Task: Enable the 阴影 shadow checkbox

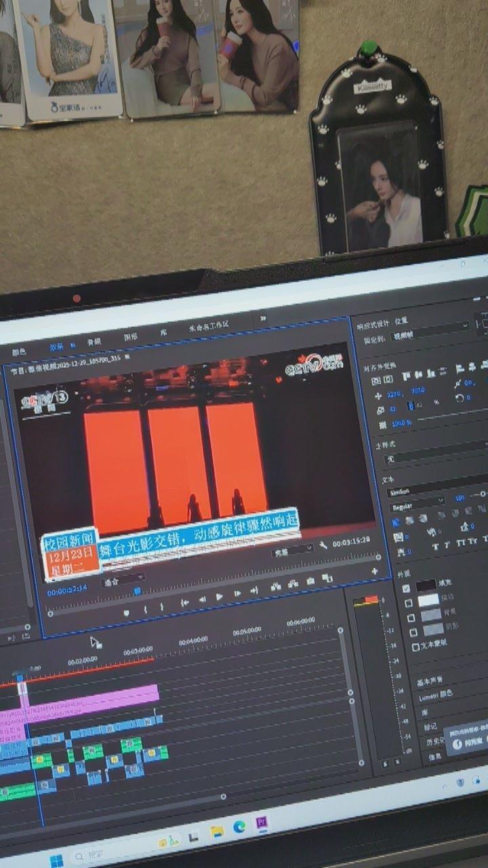Action: [x=413, y=632]
